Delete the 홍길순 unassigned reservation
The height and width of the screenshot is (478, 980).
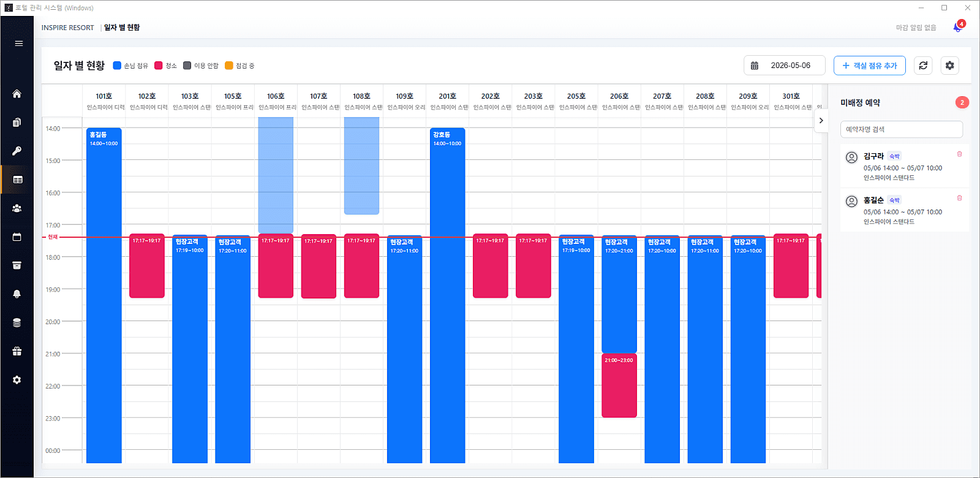click(960, 198)
